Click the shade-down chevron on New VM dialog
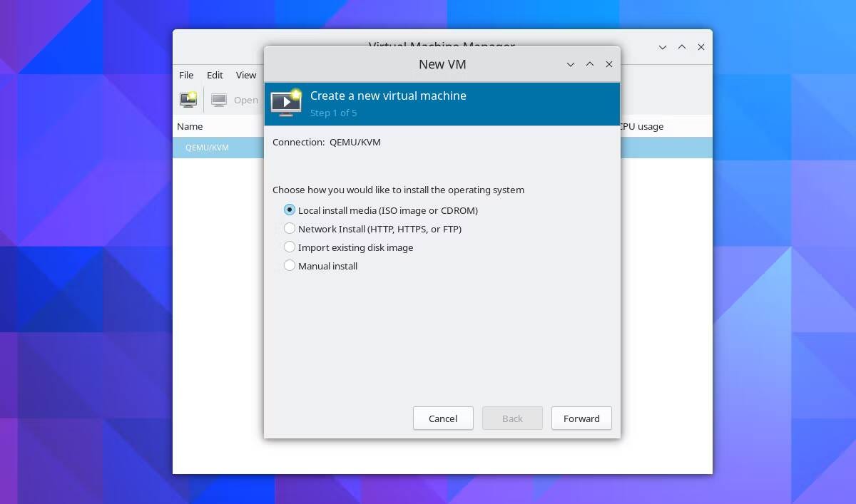Image resolution: width=856 pixels, height=504 pixels. click(570, 64)
